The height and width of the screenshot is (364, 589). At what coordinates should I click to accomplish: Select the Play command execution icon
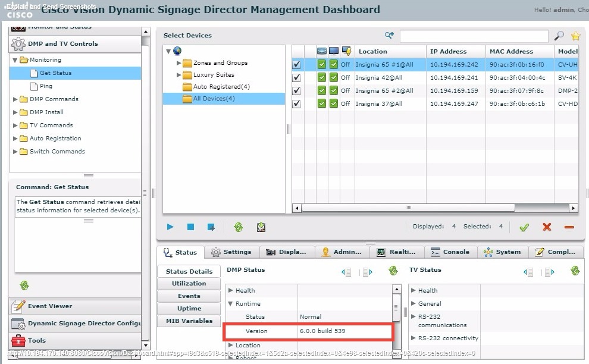(170, 227)
